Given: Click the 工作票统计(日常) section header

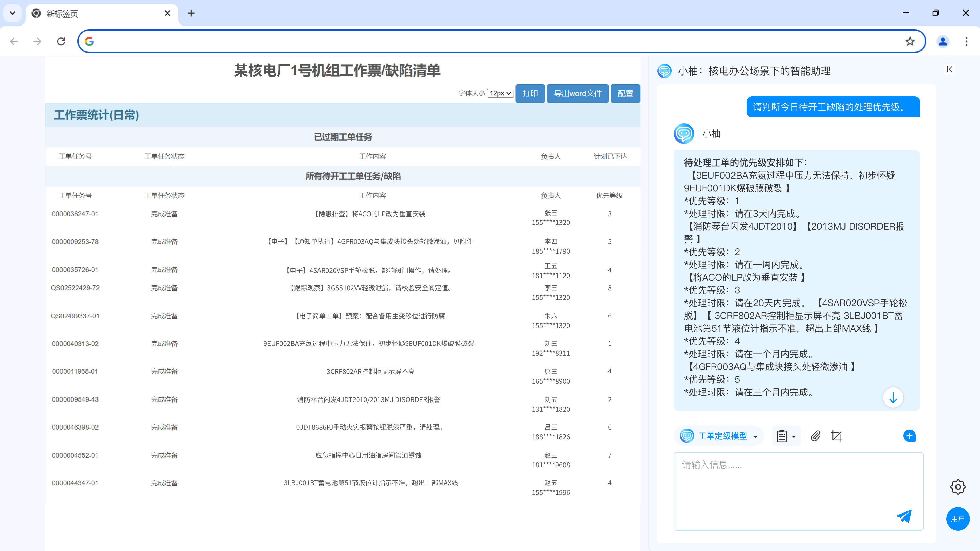Looking at the screenshot, I should pyautogui.click(x=342, y=115).
